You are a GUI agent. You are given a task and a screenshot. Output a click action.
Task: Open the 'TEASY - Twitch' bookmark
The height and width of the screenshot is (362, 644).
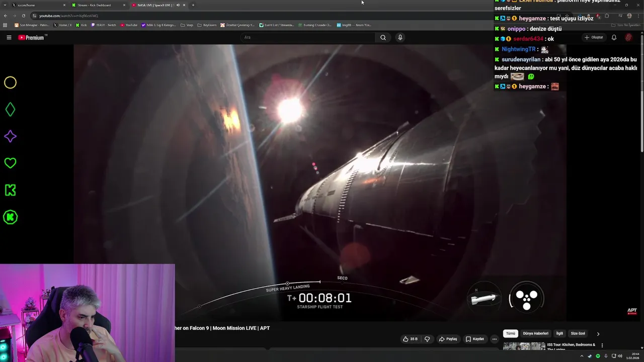pyautogui.click(x=104, y=25)
